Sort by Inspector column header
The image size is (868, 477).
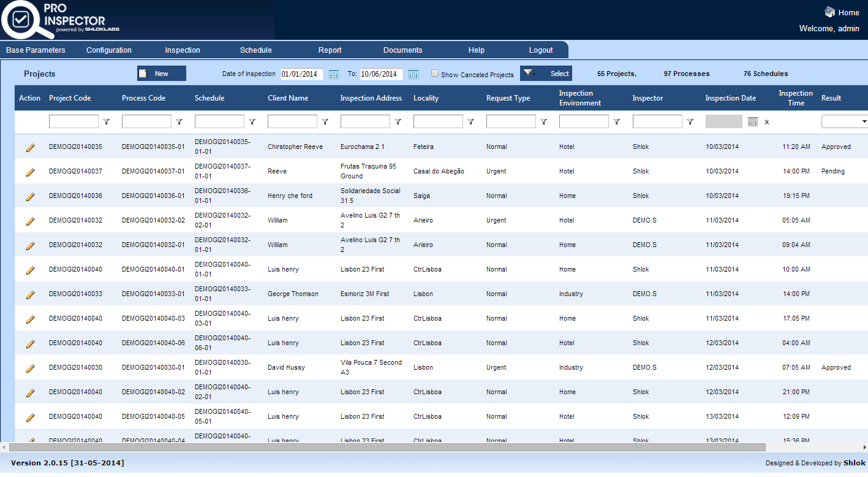pyautogui.click(x=648, y=98)
